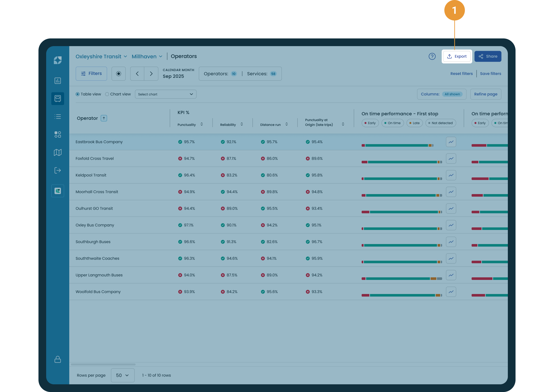The height and width of the screenshot is (392, 554).
Task: Expand the Oxleyshire Transit dropdown
Action: (x=101, y=56)
